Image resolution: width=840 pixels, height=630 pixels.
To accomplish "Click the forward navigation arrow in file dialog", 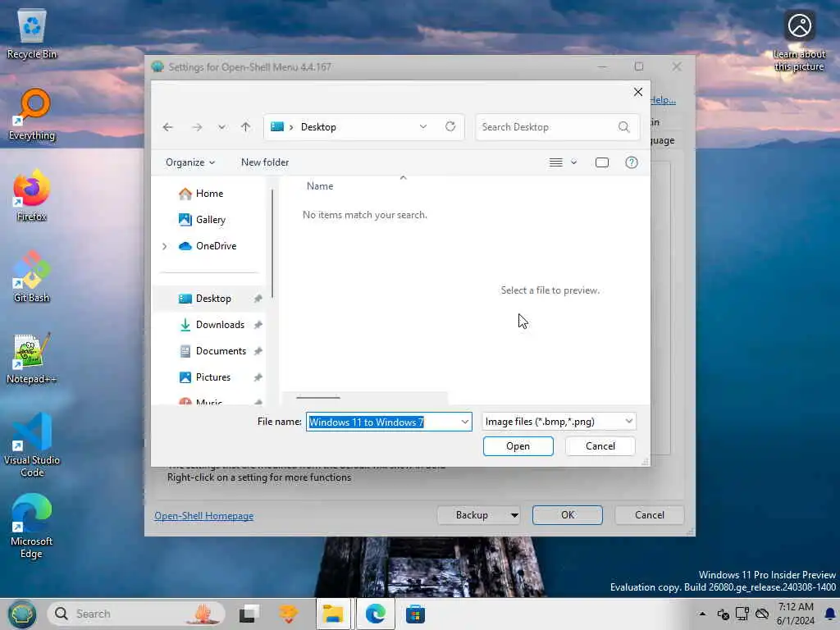I will click(197, 127).
